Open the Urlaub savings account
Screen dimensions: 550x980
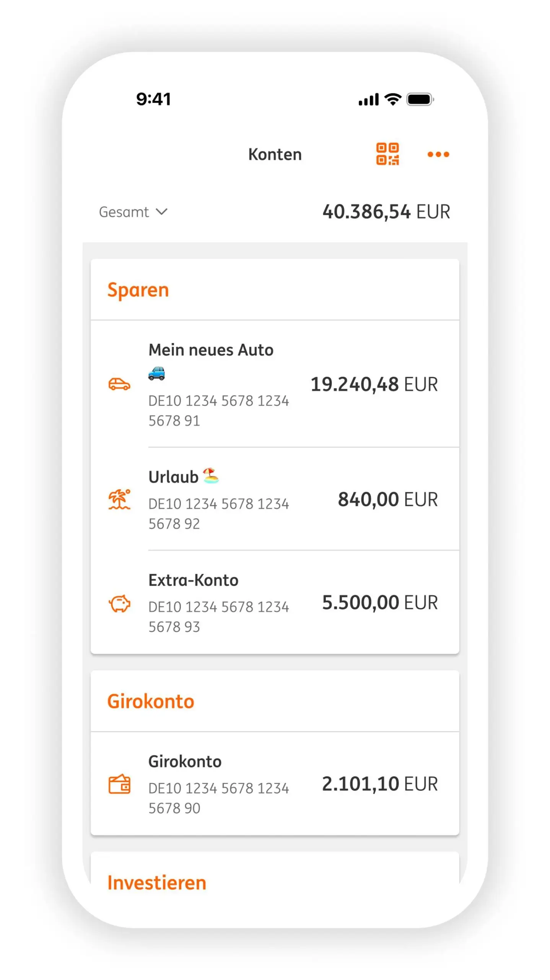tap(174, 477)
